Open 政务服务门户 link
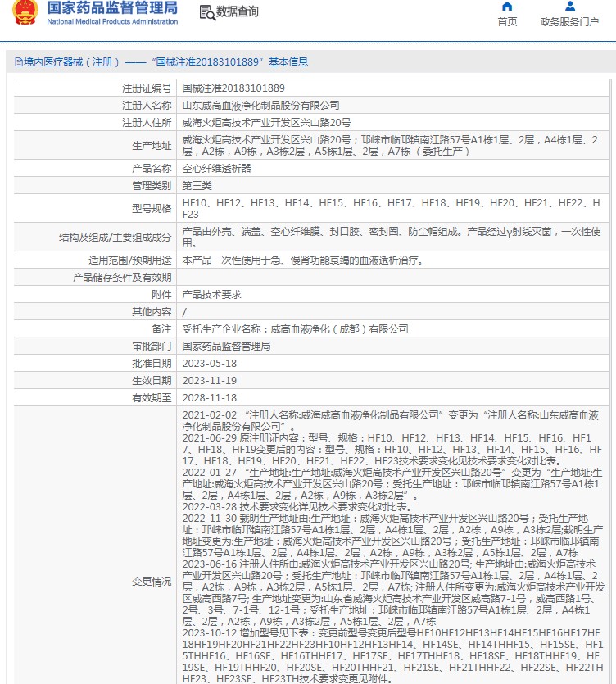This screenshot has height=684, width=616. pos(569,21)
